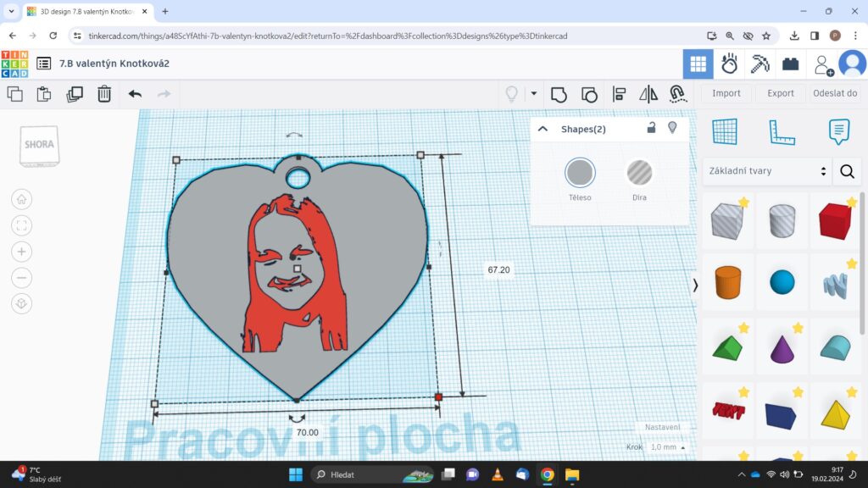
Task: Delete selection with the trash icon
Action: (103, 94)
